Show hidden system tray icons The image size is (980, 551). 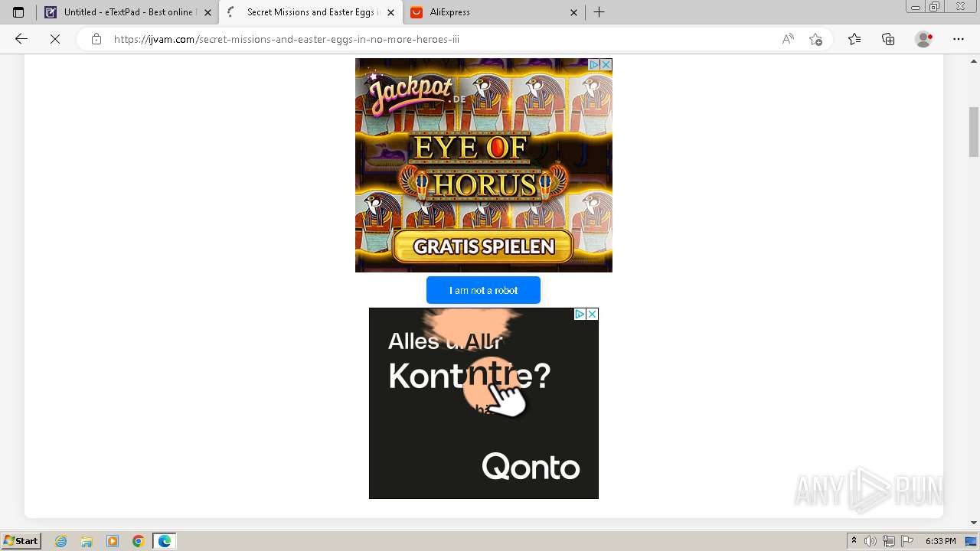(x=854, y=541)
